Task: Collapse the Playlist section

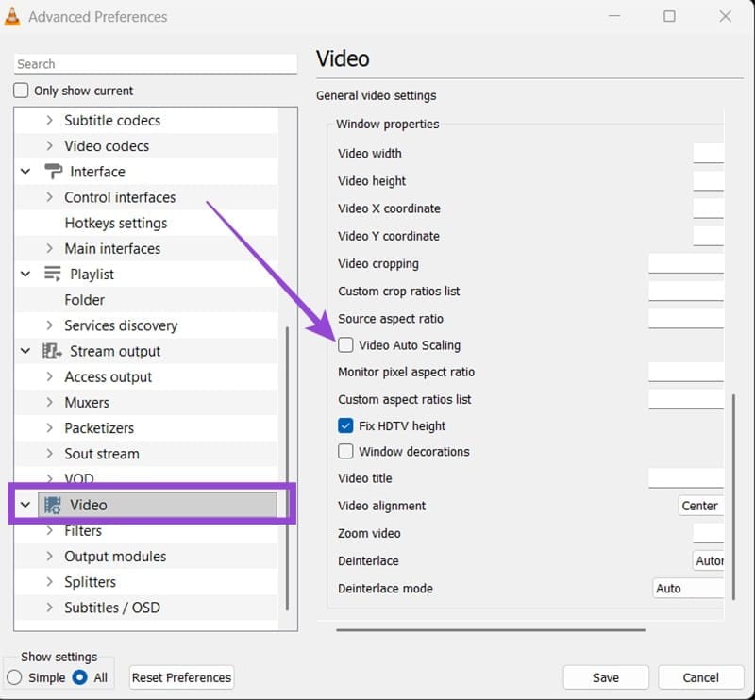Action: pos(25,274)
